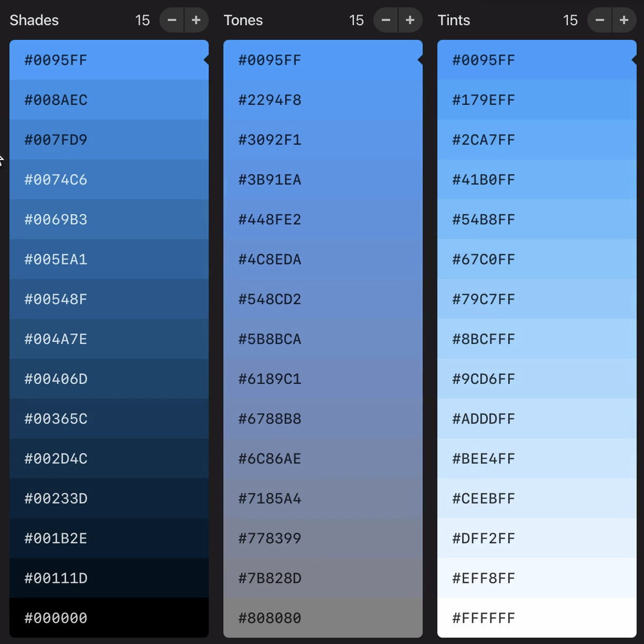Select shade swatch #0074C6
This screenshot has height=644, width=644.
(109, 179)
